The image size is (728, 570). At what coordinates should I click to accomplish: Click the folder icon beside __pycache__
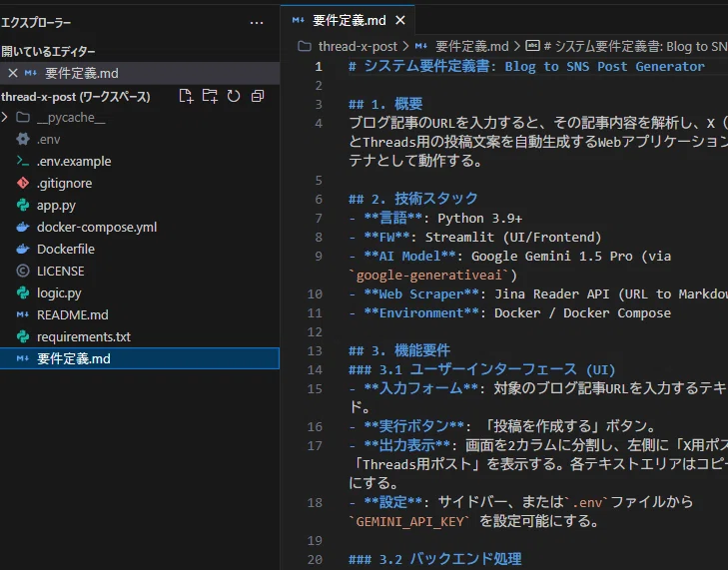coord(23,118)
